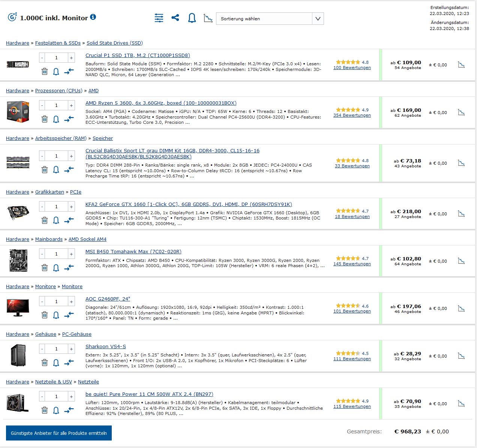Go to Netzteile & USV breadcrumb
The width and height of the screenshot is (477, 448).
pos(54,382)
